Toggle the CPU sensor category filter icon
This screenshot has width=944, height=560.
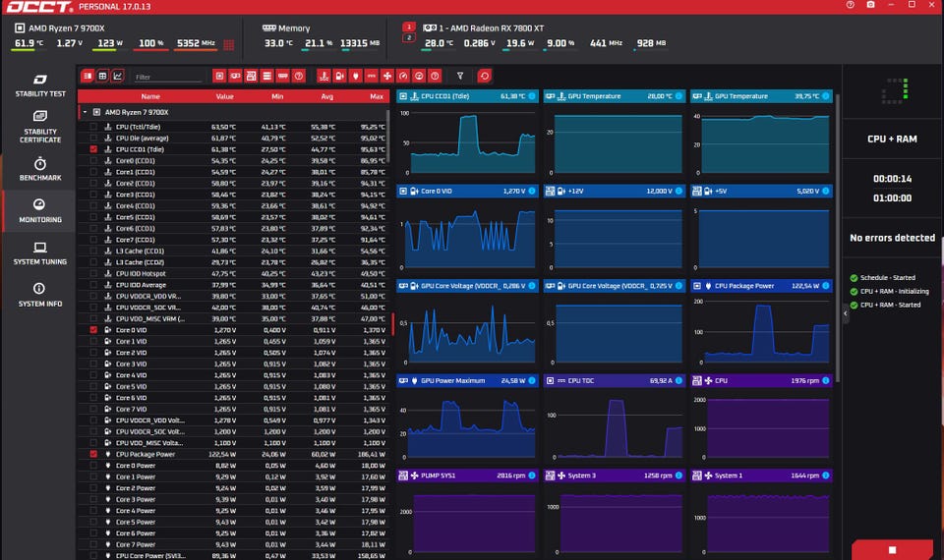coord(219,76)
